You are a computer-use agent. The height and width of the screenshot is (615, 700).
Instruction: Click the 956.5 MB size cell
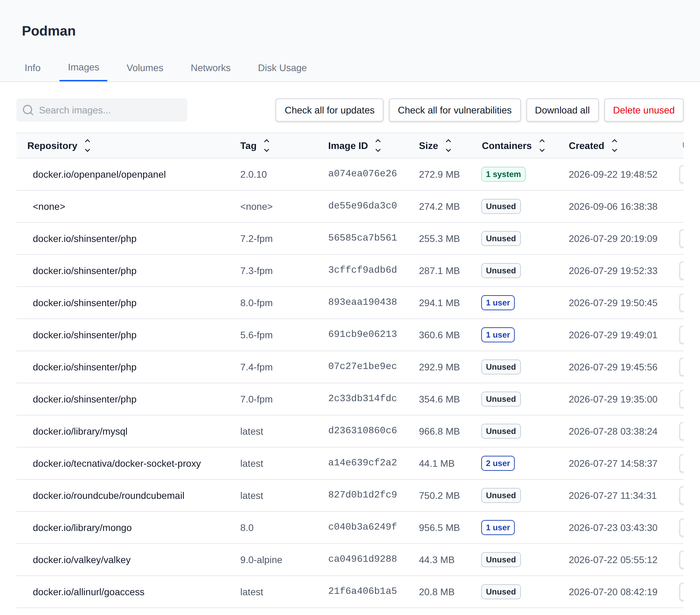(439, 528)
